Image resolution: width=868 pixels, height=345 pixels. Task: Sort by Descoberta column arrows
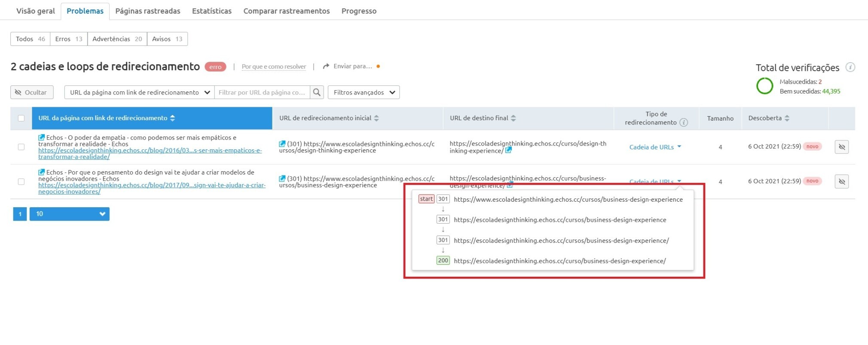click(x=787, y=118)
